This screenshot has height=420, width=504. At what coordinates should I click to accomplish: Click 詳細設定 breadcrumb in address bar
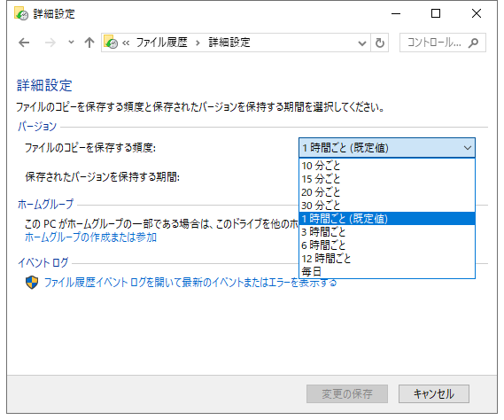229,43
